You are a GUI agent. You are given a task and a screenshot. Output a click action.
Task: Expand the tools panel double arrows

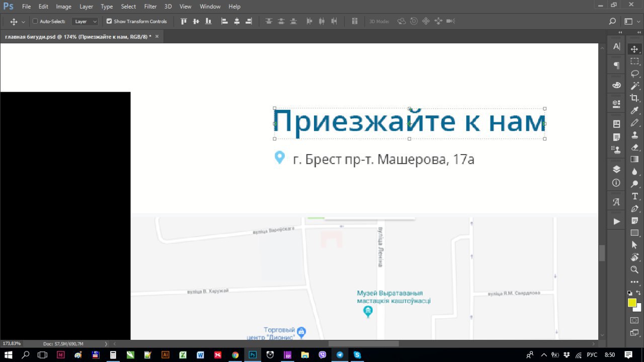pos(638,32)
